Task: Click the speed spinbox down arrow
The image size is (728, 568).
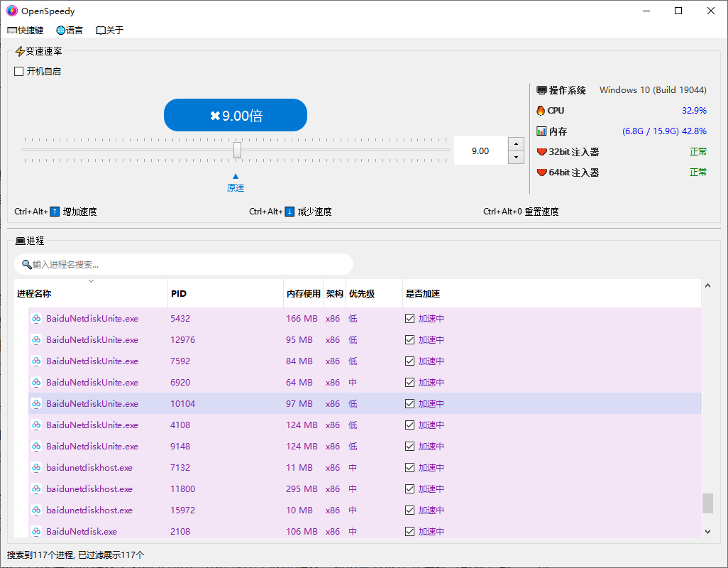Action: click(x=514, y=157)
